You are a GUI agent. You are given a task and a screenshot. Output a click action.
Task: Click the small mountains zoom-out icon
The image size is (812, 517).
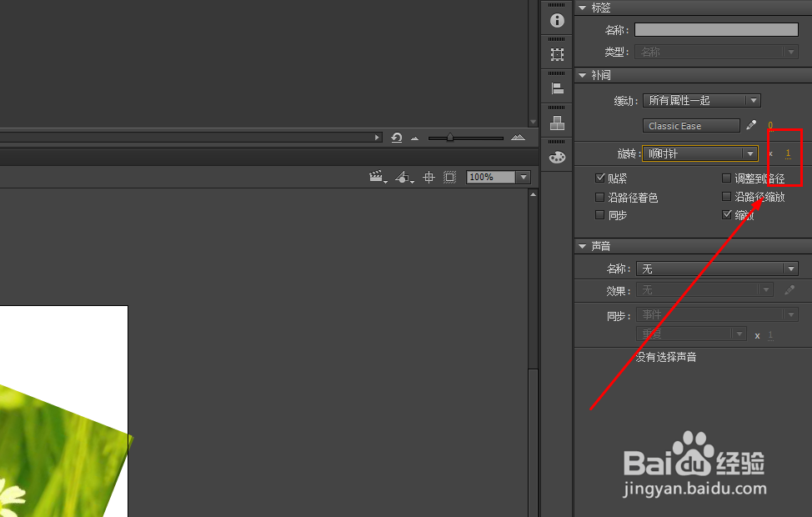(414, 138)
